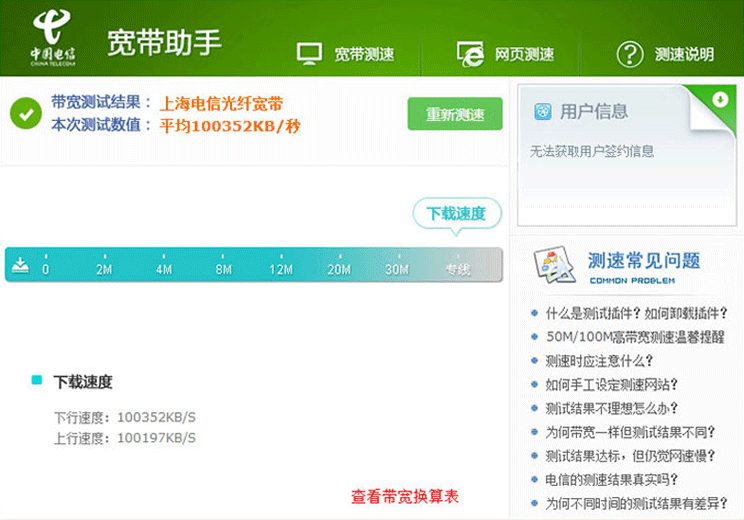Click the green download arrow corner icon
Viewport: 744px width, 520px height.
click(720, 99)
